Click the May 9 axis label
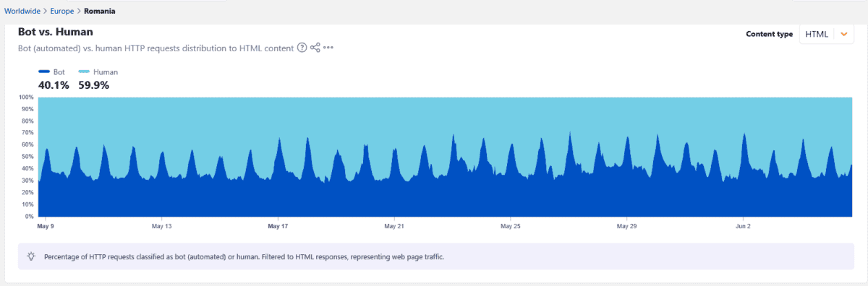 point(46,226)
